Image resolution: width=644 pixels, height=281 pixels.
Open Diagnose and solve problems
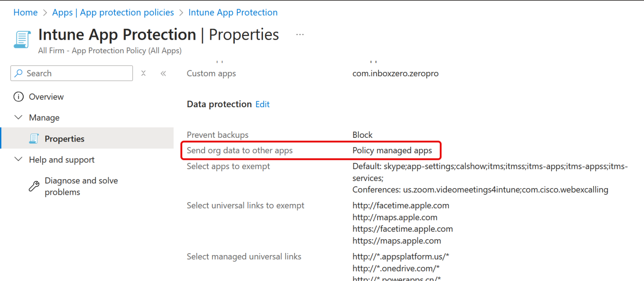(81, 186)
